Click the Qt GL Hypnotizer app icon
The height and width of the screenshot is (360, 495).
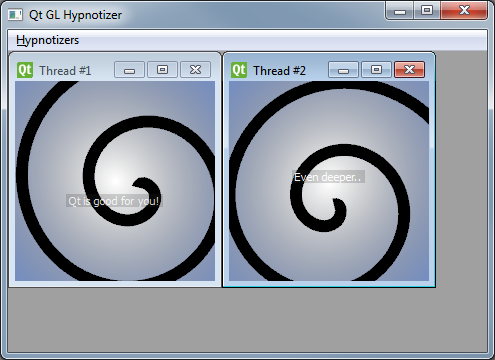pyautogui.click(x=15, y=15)
